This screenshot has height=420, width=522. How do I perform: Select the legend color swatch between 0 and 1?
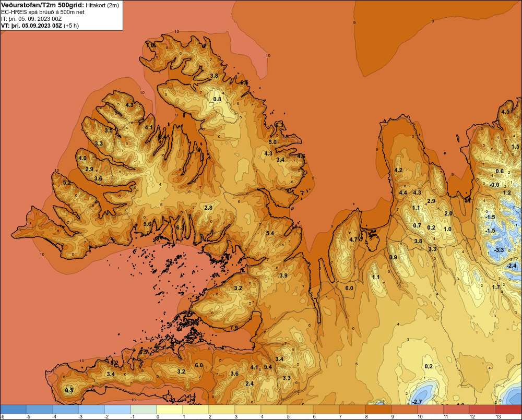tap(170, 410)
